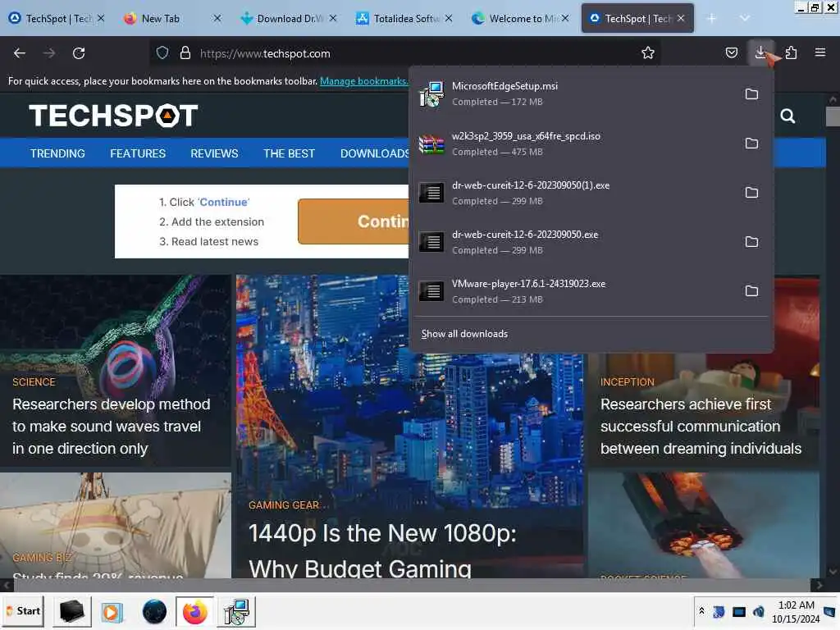840x630 pixels.
Task: Click the TechSpot logo
Action: pos(113,115)
